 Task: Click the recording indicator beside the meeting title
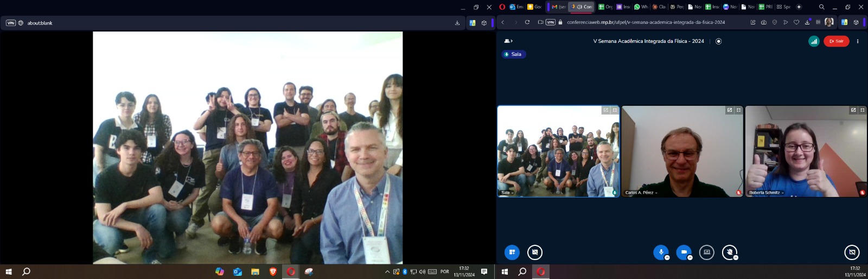coord(718,41)
